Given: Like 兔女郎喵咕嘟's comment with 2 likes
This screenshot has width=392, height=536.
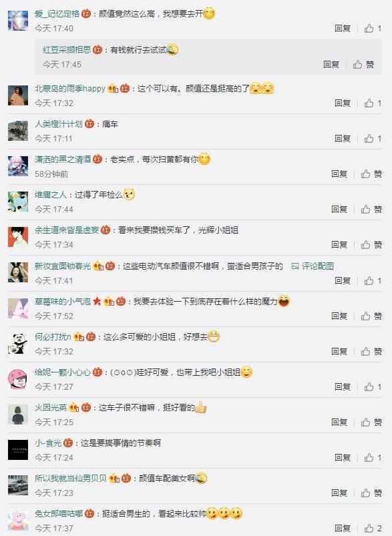Looking at the screenshot, I should point(373,528).
